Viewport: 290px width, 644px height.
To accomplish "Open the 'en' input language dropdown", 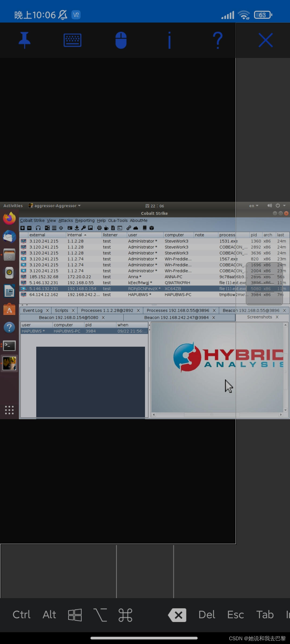I will pyautogui.click(x=254, y=206).
